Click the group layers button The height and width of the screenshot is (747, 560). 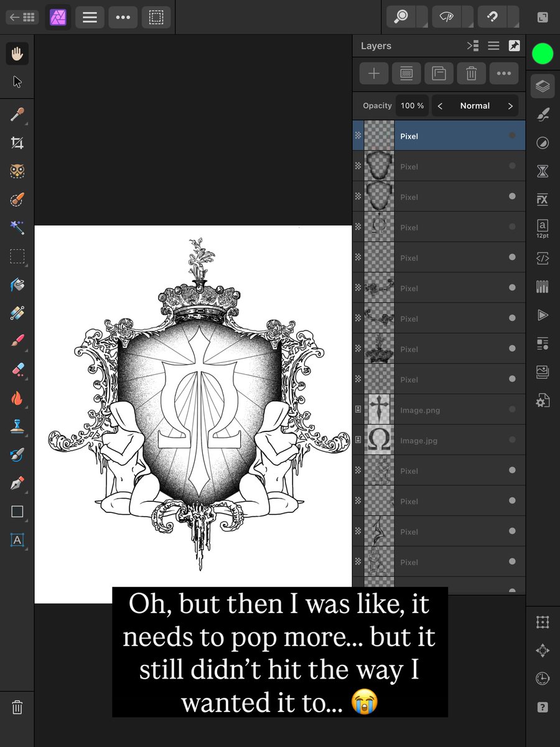[x=439, y=73]
